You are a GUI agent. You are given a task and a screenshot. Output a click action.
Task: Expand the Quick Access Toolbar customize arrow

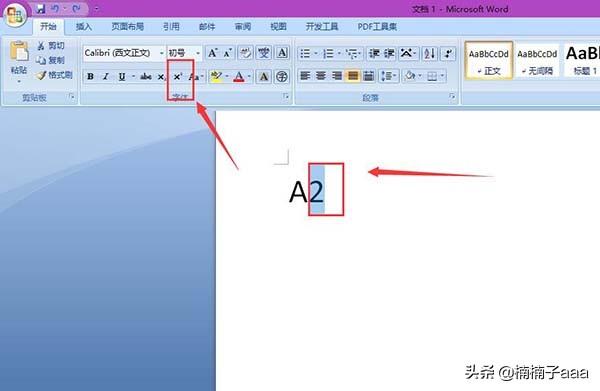click(x=96, y=9)
